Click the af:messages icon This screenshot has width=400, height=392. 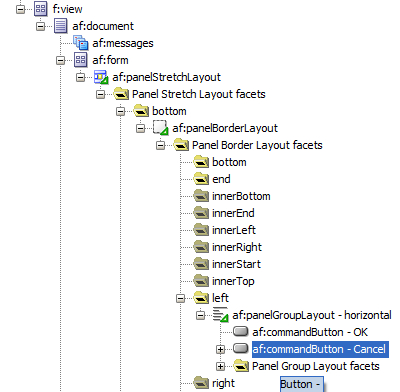tap(80, 43)
